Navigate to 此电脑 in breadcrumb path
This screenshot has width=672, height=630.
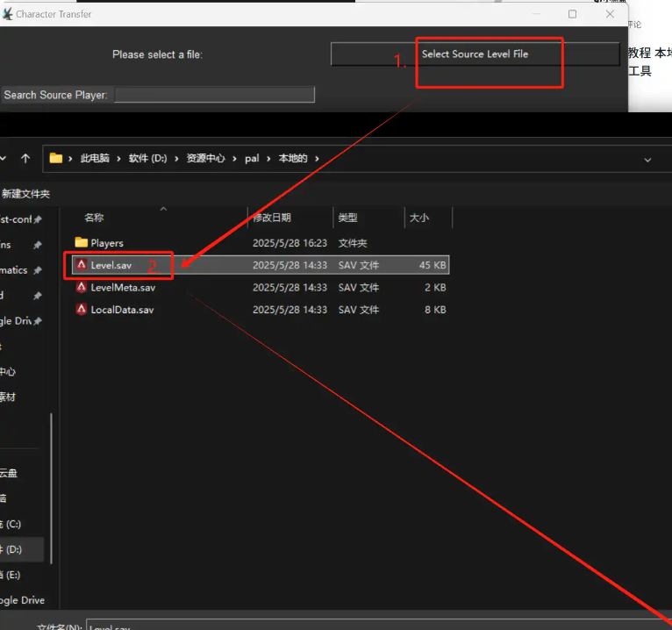pos(95,159)
